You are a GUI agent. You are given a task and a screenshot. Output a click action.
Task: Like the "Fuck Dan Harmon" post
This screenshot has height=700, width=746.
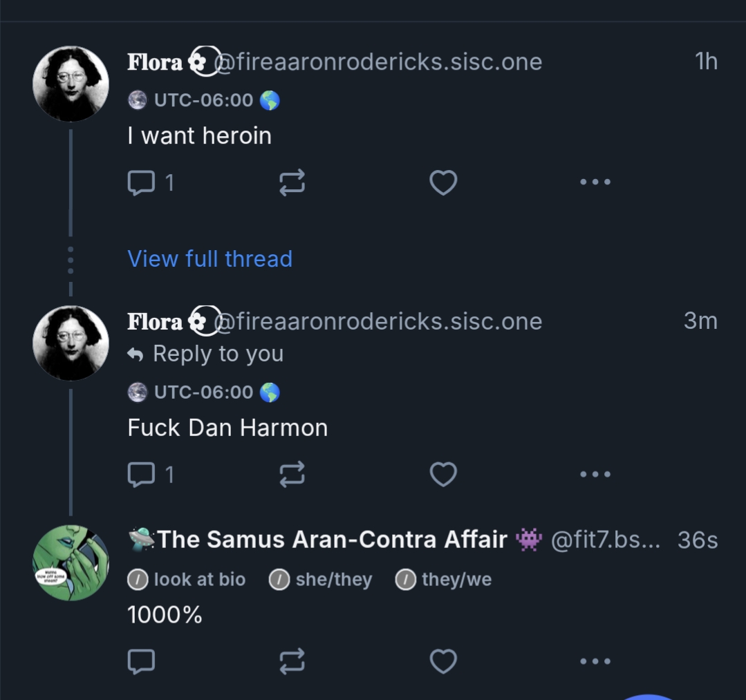(443, 475)
